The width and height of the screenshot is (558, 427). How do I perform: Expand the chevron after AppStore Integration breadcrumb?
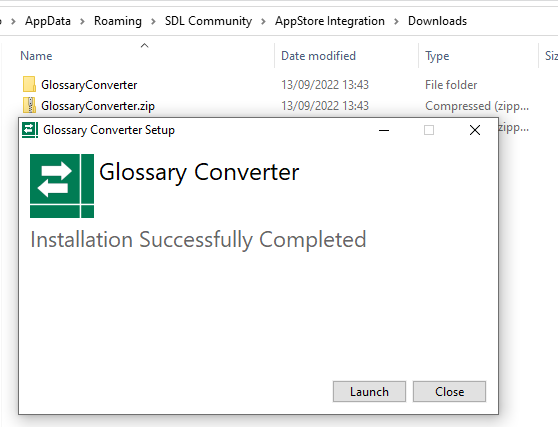coord(396,21)
